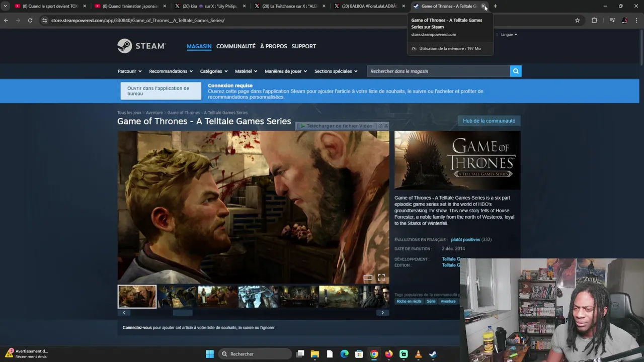Click the blue store search magnifier button
644x362 pixels.
(516, 71)
